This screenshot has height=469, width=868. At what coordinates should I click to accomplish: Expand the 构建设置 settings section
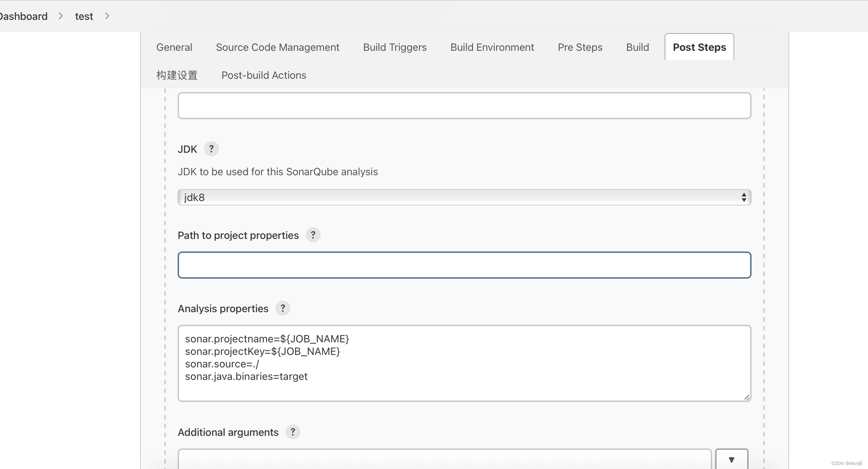[177, 75]
